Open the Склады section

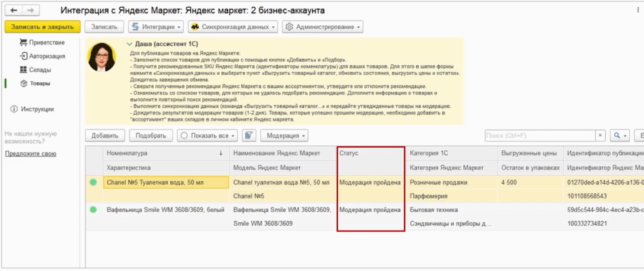click(x=40, y=70)
